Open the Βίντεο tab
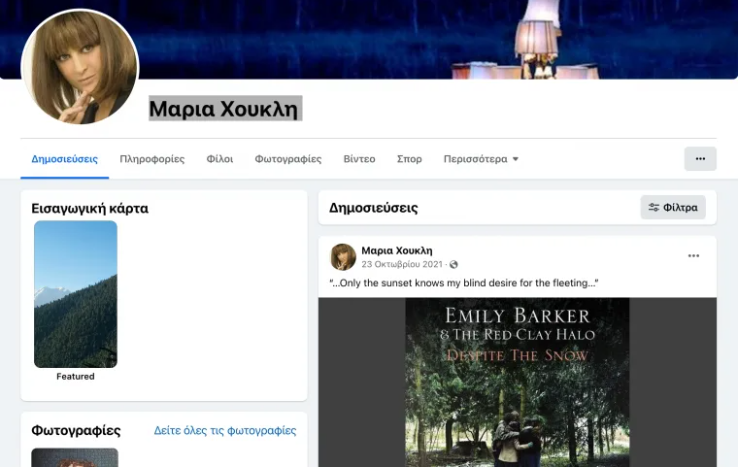This screenshot has height=472, width=738. click(x=359, y=159)
